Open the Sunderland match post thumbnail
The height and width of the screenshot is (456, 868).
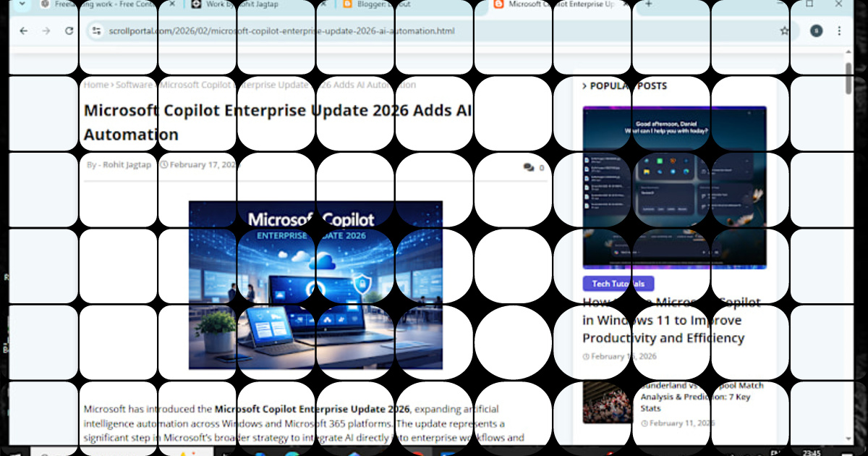coord(608,402)
